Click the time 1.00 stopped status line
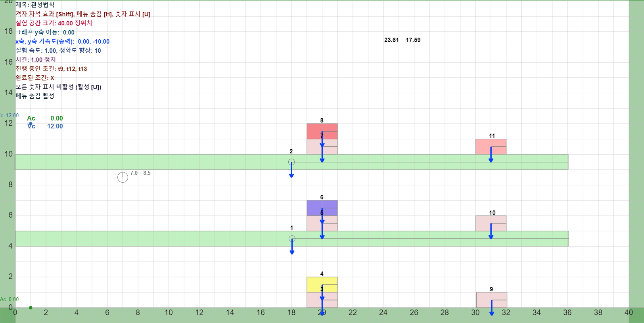 pos(36,59)
